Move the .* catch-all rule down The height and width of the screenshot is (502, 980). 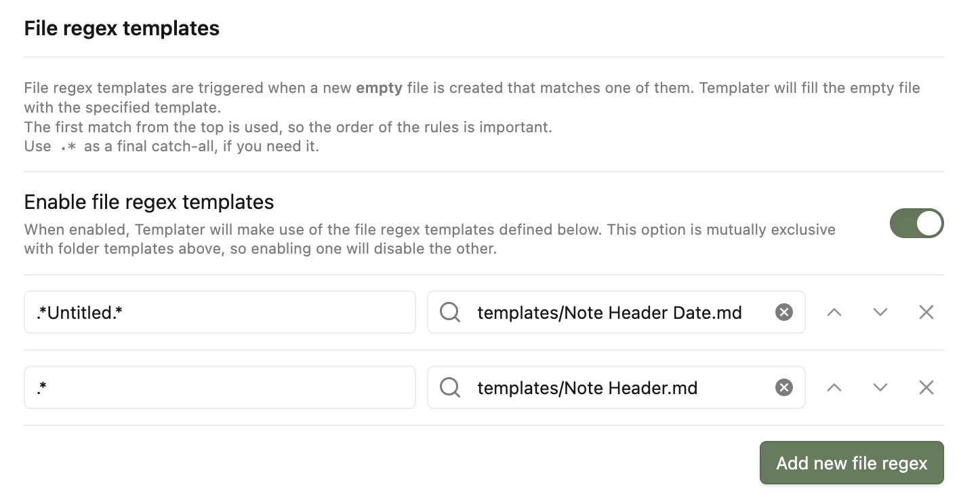point(880,387)
